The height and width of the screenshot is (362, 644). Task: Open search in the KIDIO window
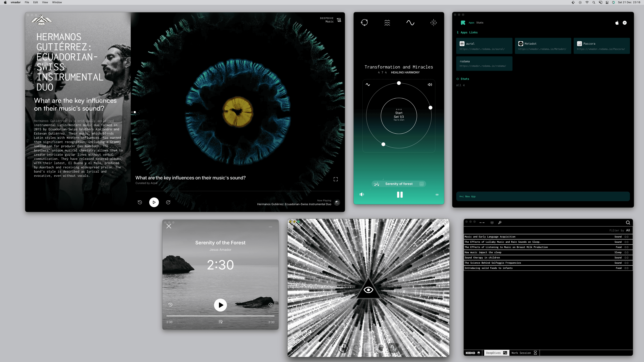tap(628, 223)
